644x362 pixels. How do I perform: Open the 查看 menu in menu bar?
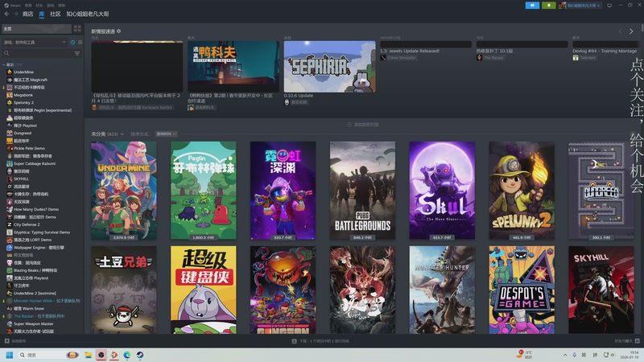28,6
